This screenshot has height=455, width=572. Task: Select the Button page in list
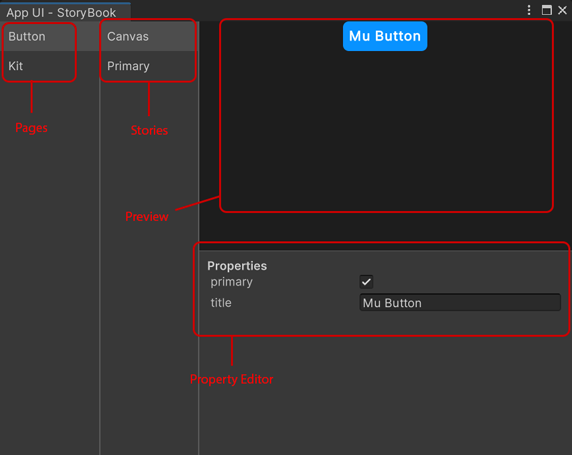coord(49,36)
